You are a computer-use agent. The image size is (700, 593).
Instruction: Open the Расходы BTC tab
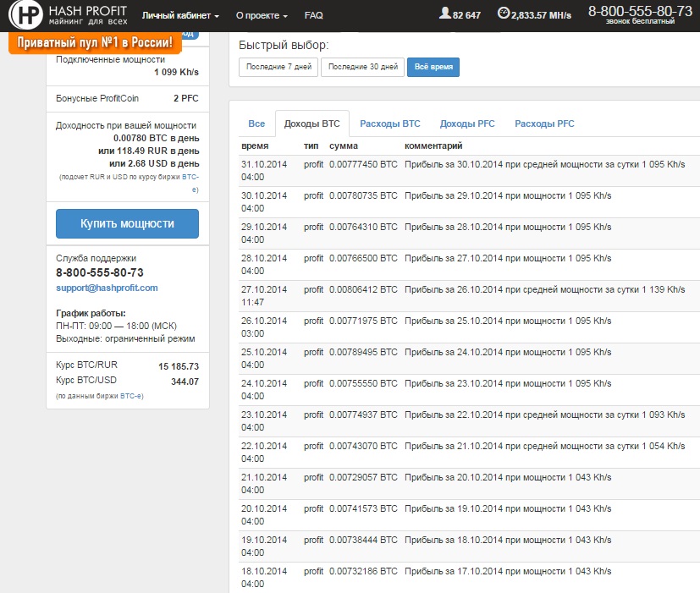[x=389, y=124]
